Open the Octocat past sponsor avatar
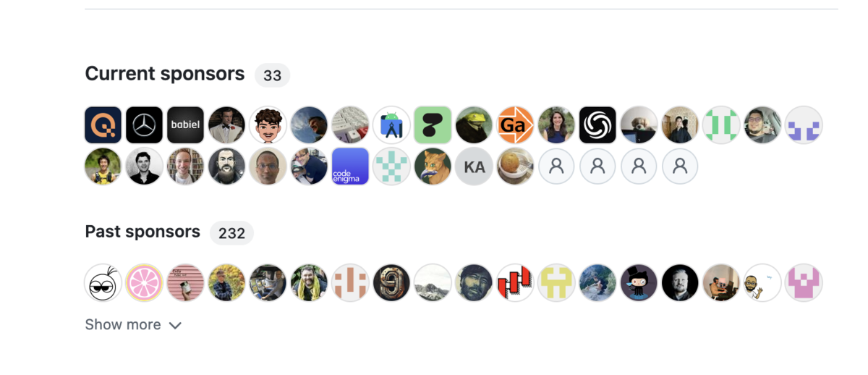This screenshot has height=375, width=868. point(639,282)
